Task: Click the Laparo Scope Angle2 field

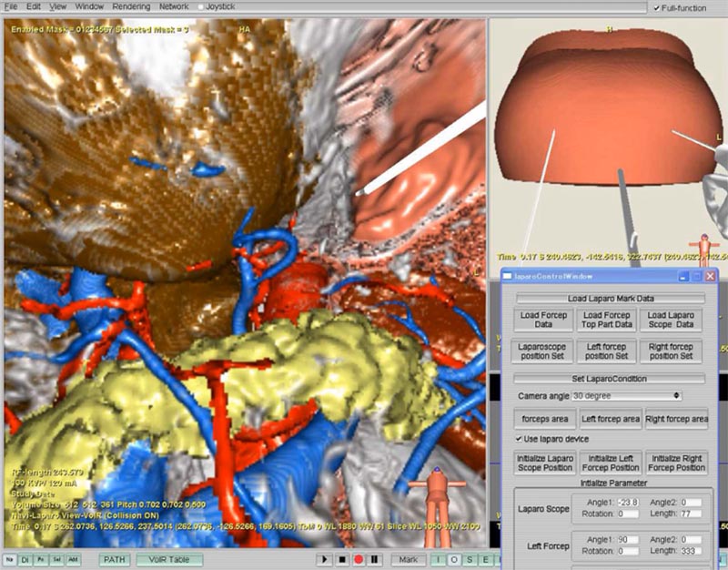Action: [x=691, y=503]
